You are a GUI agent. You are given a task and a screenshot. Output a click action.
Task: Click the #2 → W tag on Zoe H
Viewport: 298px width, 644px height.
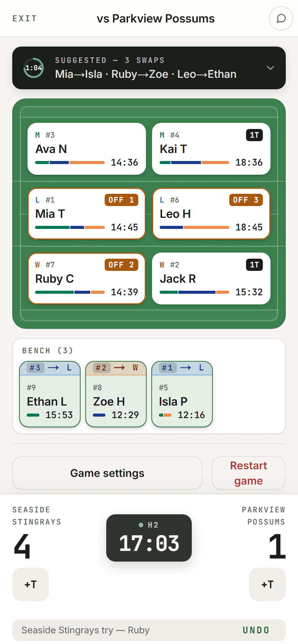click(116, 368)
